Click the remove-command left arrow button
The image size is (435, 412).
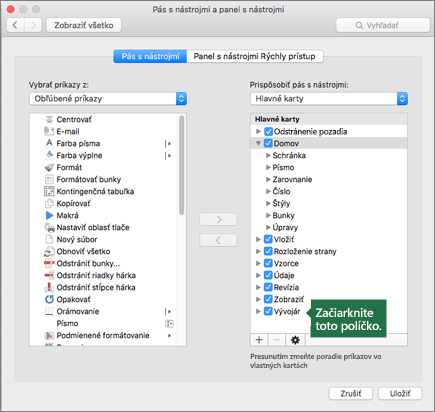click(218, 240)
